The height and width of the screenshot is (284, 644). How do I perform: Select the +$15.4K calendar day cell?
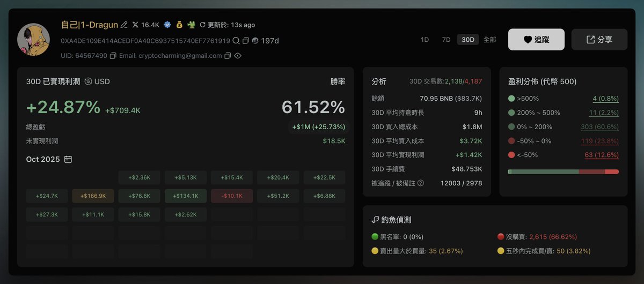(232, 177)
